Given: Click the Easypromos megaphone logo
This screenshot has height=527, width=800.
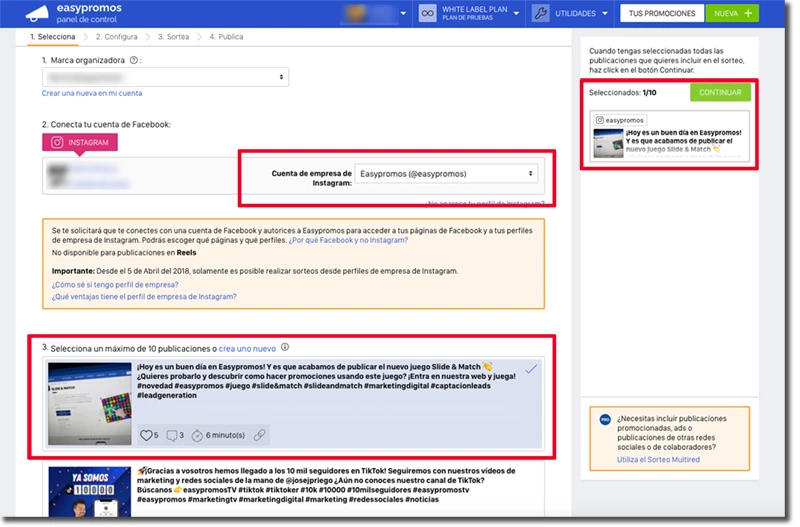Looking at the screenshot, I should 37,14.
